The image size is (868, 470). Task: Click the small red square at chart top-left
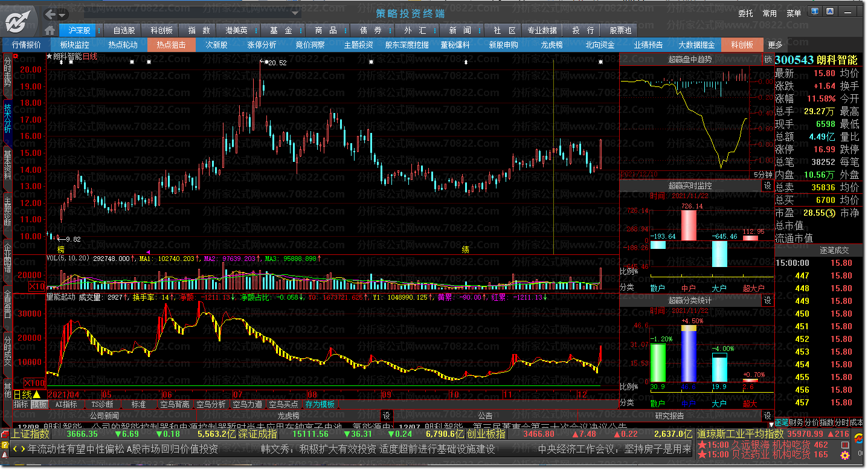15,56
